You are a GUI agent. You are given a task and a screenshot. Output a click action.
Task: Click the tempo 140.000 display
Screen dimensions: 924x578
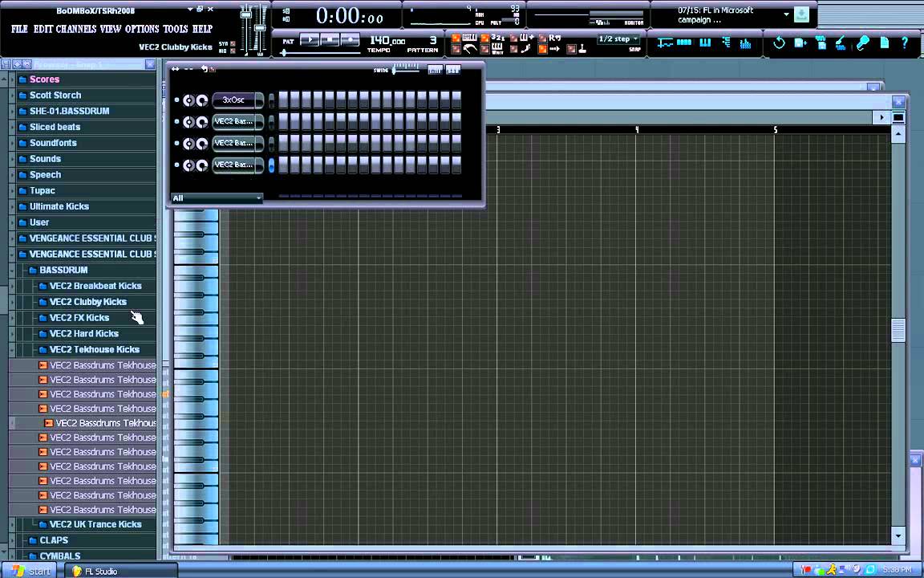tap(387, 41)
